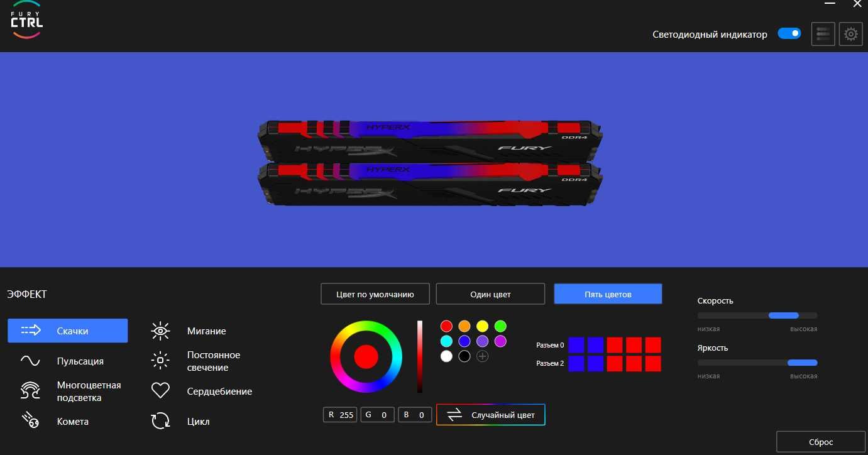
Task: Add a custom color with the plus icon
Action: [482, 356]
